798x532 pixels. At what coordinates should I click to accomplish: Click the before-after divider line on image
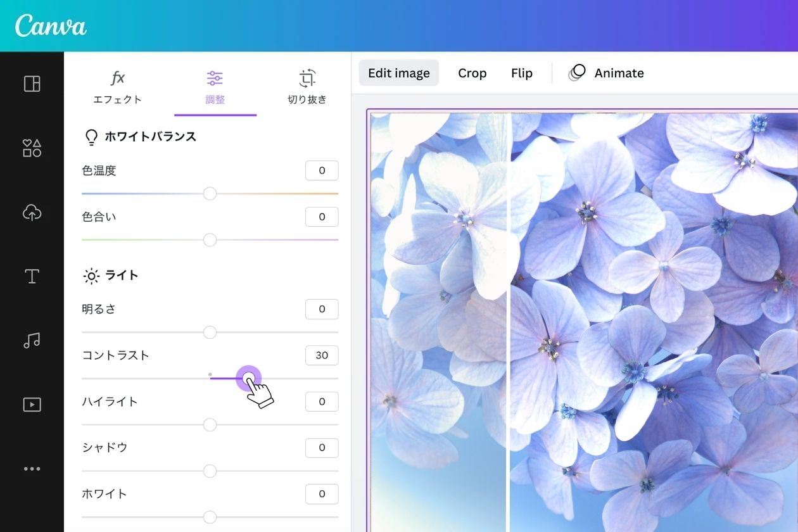point(509,322)
